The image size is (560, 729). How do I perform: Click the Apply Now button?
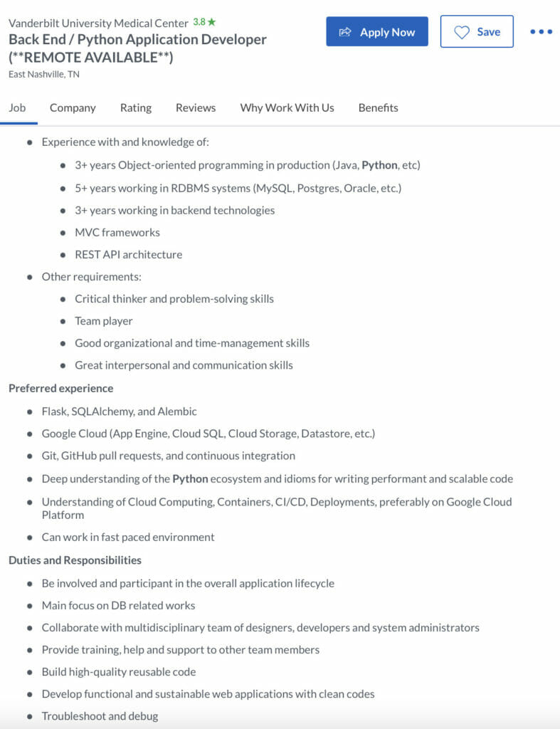point(377,32)
